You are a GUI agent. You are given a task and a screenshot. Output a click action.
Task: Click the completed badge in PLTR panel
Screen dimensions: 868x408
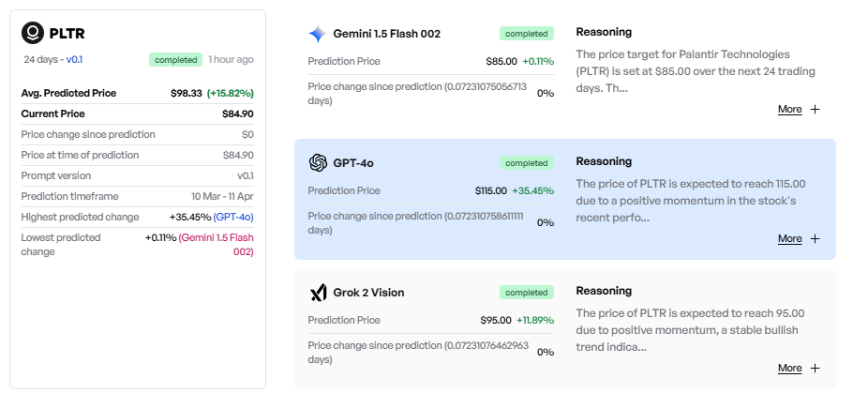tap(175, 60)
